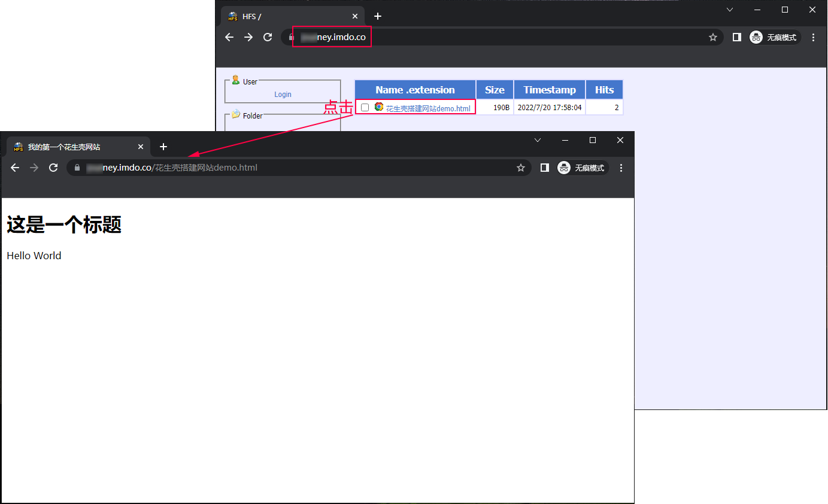Reload the HFS file listing page
The image size is (828, 504).
tap(268, 37)
